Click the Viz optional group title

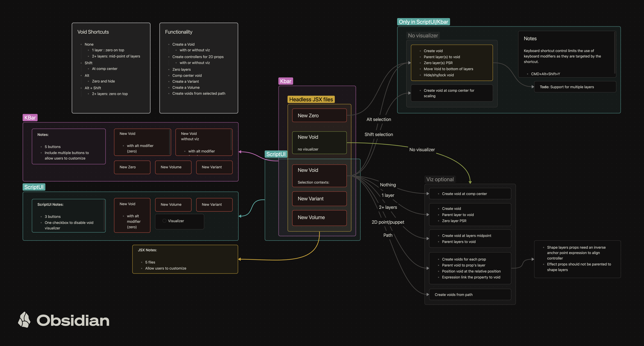(440, 180)
